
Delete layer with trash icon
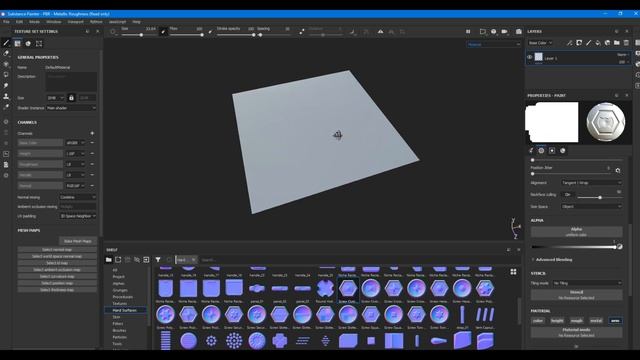(626, 43)
